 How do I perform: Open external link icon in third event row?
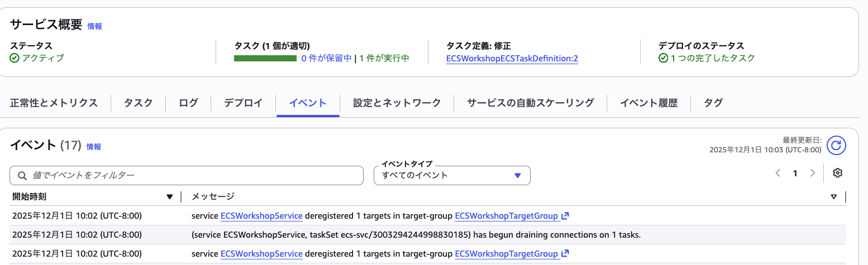[x=565, y=254]
